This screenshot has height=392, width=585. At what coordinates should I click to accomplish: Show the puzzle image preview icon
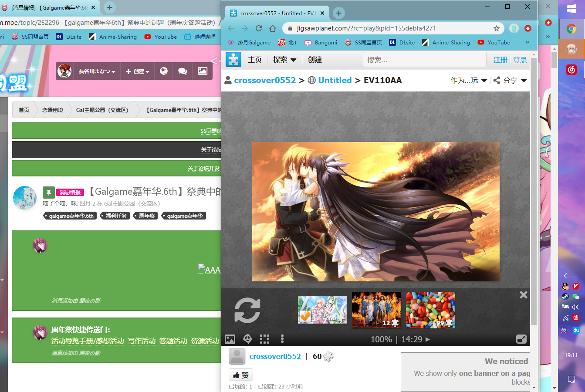(230, 339)
